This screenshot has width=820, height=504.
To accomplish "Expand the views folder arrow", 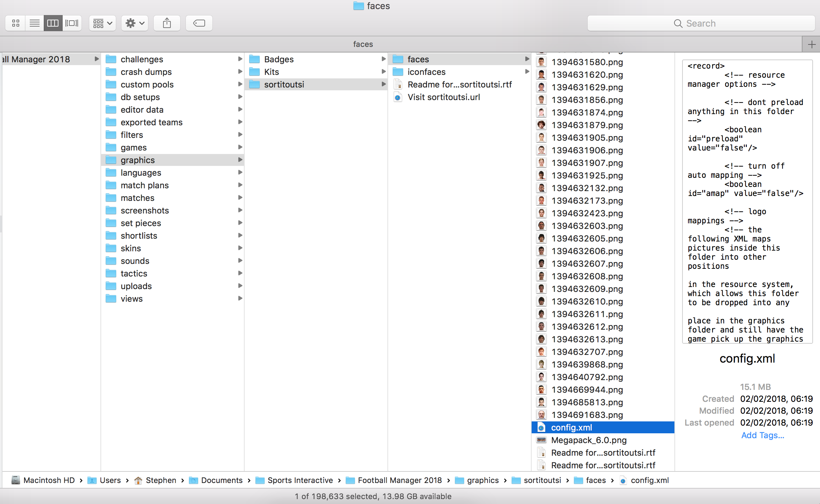I will (x=240, y=298).
